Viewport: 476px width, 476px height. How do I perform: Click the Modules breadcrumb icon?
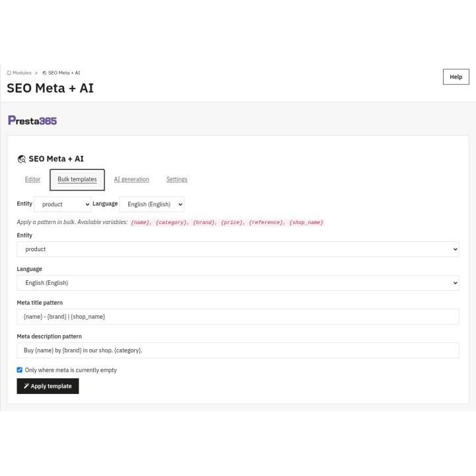pos(9,73)
